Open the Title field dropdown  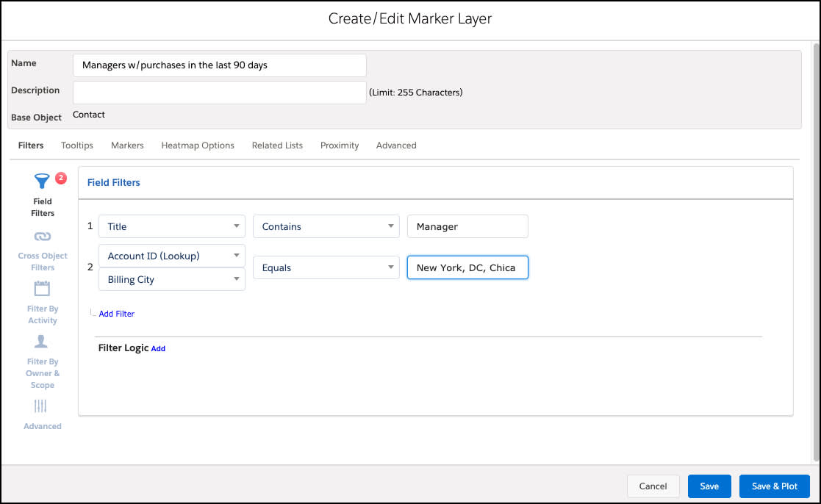coord(172,226)
